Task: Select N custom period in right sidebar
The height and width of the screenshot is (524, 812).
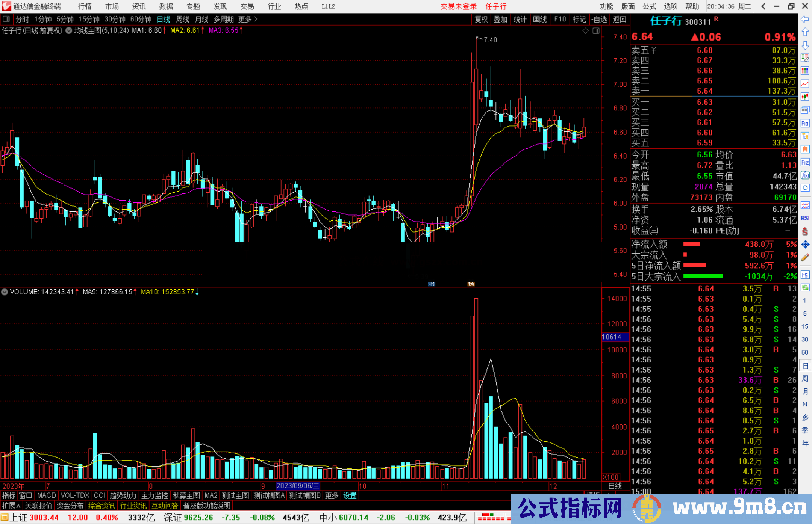Action: [x=805, y=404]
